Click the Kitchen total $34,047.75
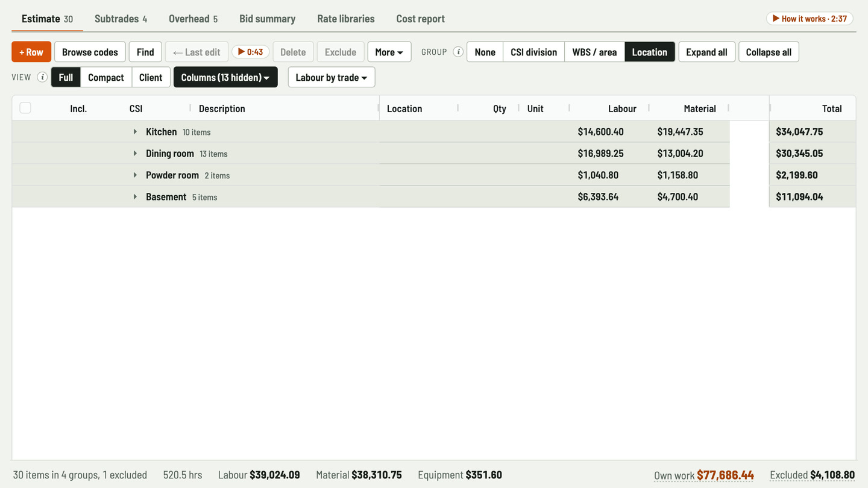The image size is (868, 488). click(799, 131)
